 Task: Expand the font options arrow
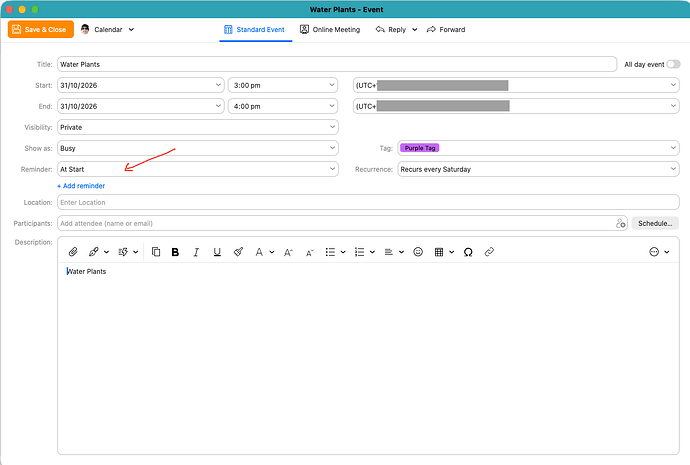click(272, 252)
